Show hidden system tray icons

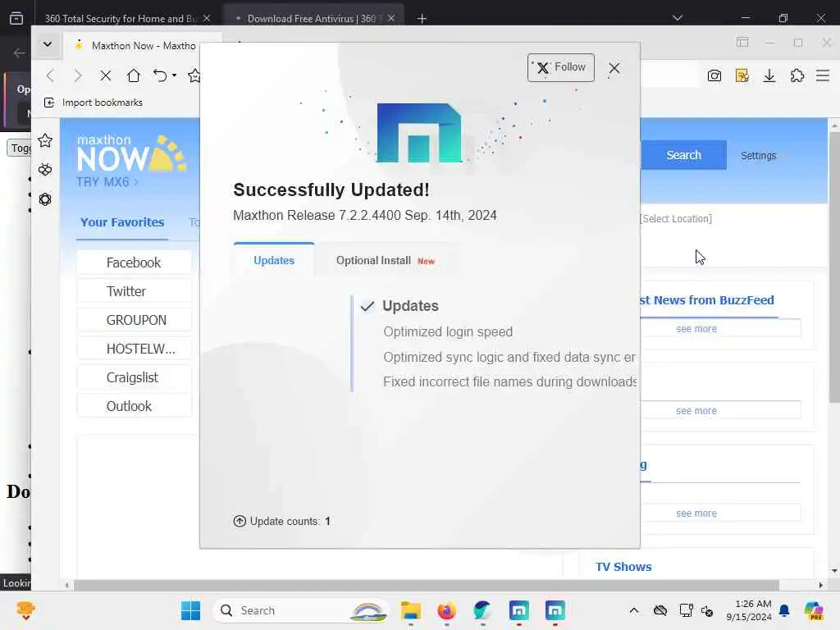(634, 610)
